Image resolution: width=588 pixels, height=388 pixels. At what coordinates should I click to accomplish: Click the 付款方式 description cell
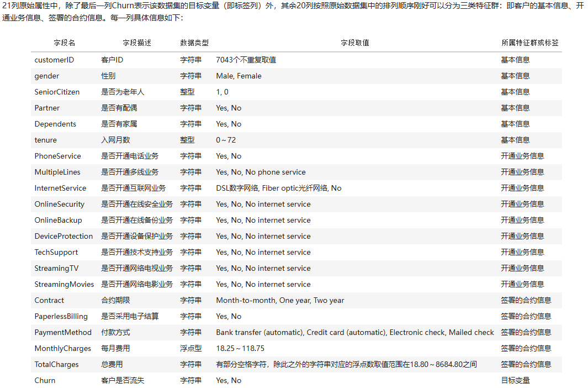[x=115, y=333]
